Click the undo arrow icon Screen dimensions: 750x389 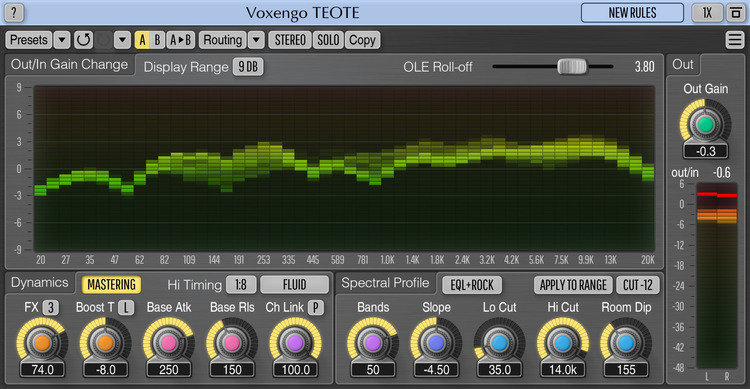83,40
